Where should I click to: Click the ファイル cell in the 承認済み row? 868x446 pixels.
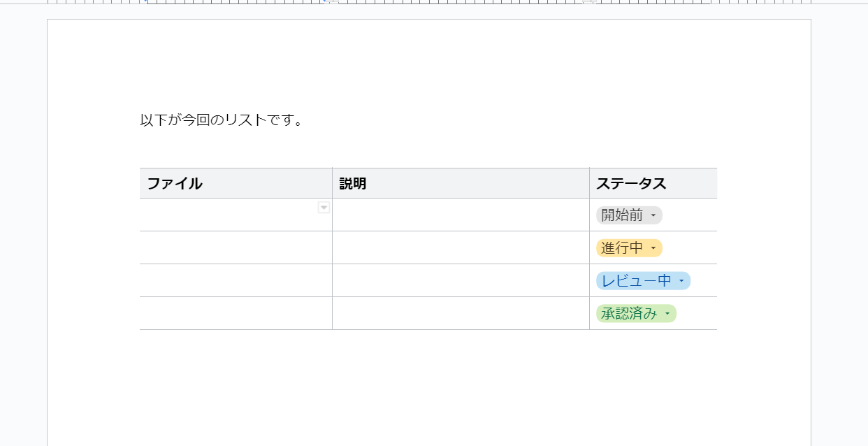coord(236,313)
